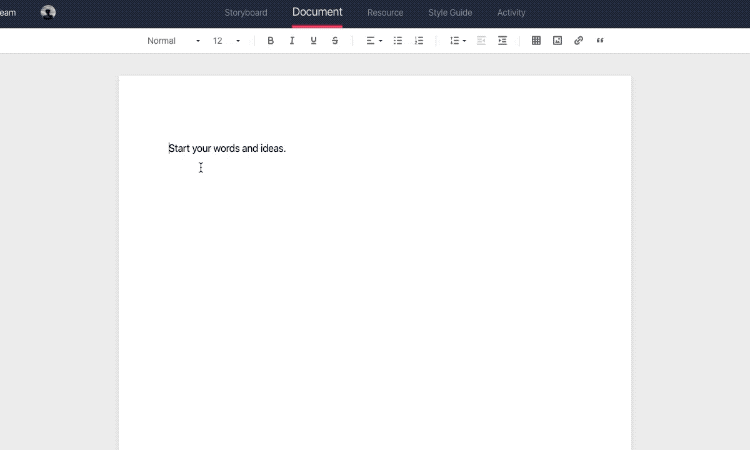Toggle bold formatting
Viewport: 750px width, 450px height.
(x=270, y=41)
